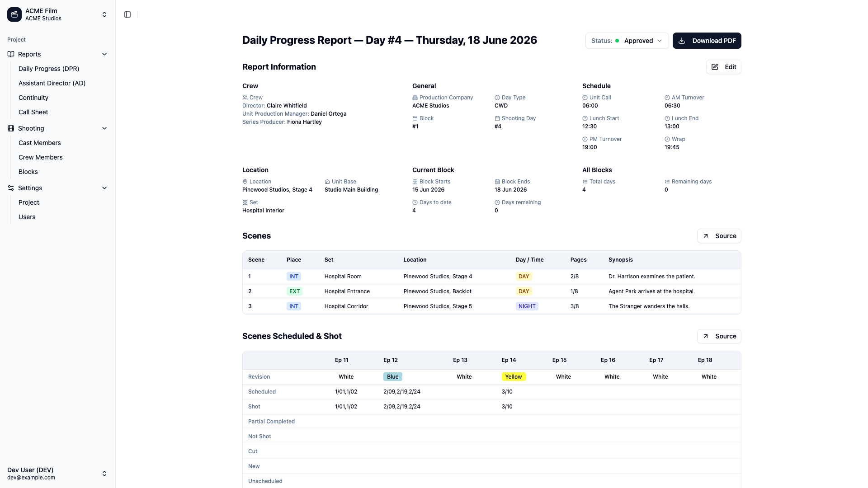Open Users settings

[x=27, y=217]
